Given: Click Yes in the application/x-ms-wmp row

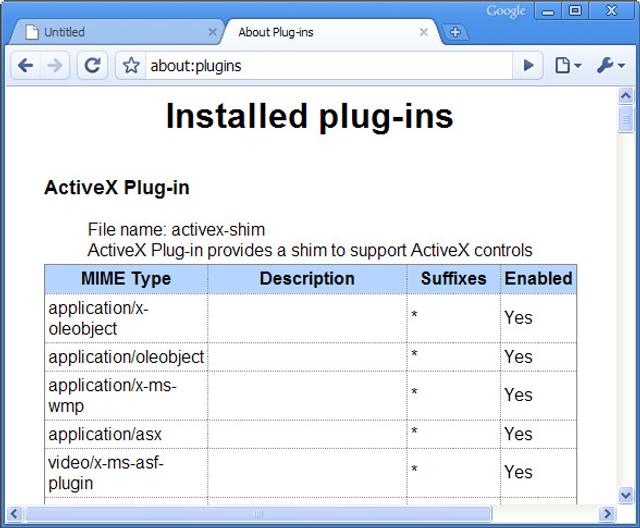Looking at the screenshot, I should point(518,395).
